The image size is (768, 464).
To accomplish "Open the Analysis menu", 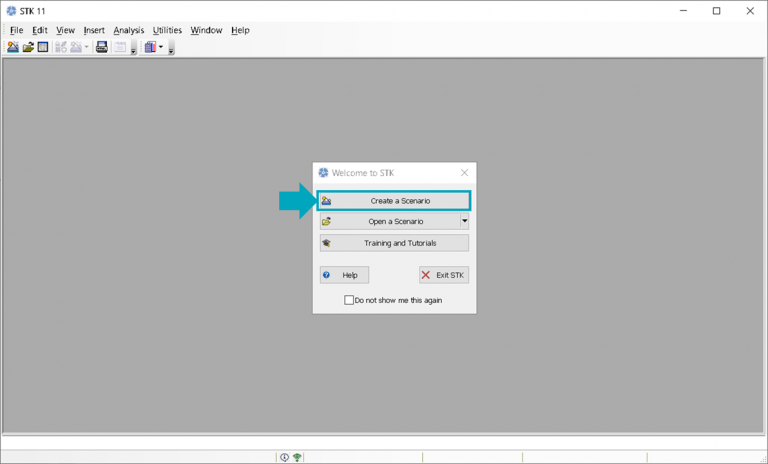I will coord(129,30).
